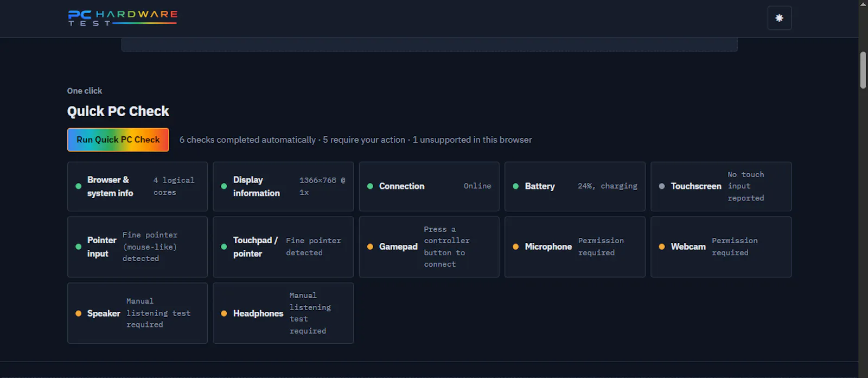The height and width of the screenshot is (378, 868).
Task: Open the Webcam test card
Action: click(x=721, y=247)
